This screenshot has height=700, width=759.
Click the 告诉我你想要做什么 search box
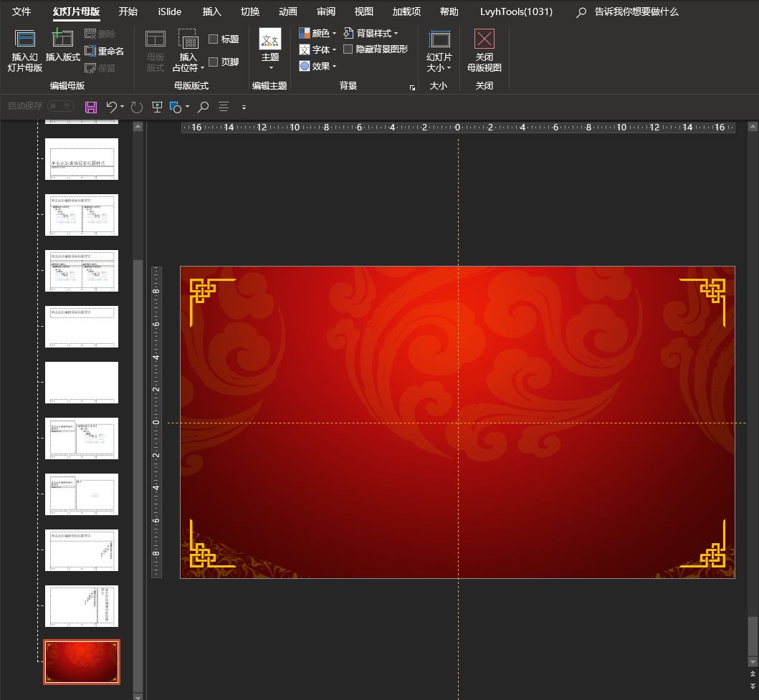tap(636, 11)
